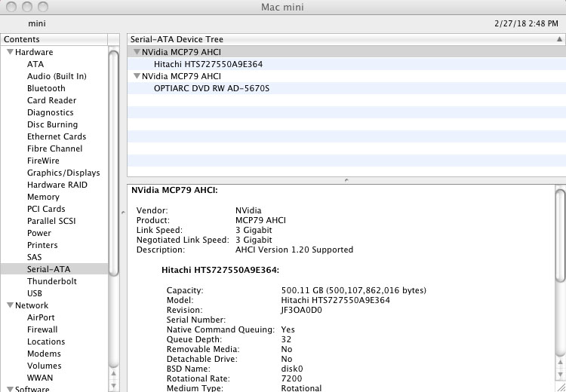Click the rotational rate 7200 value
Screen dimensions: 566x392
point(291,378)
